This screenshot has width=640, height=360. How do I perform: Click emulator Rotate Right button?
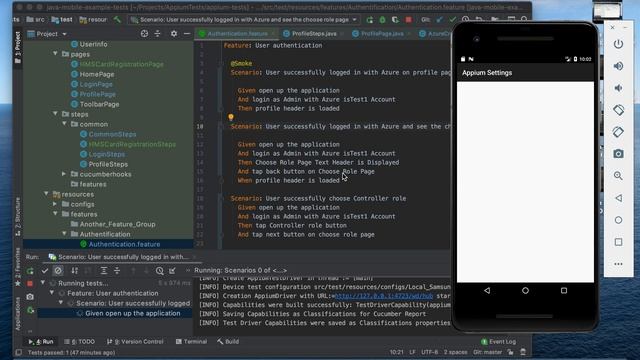point(618,132)
